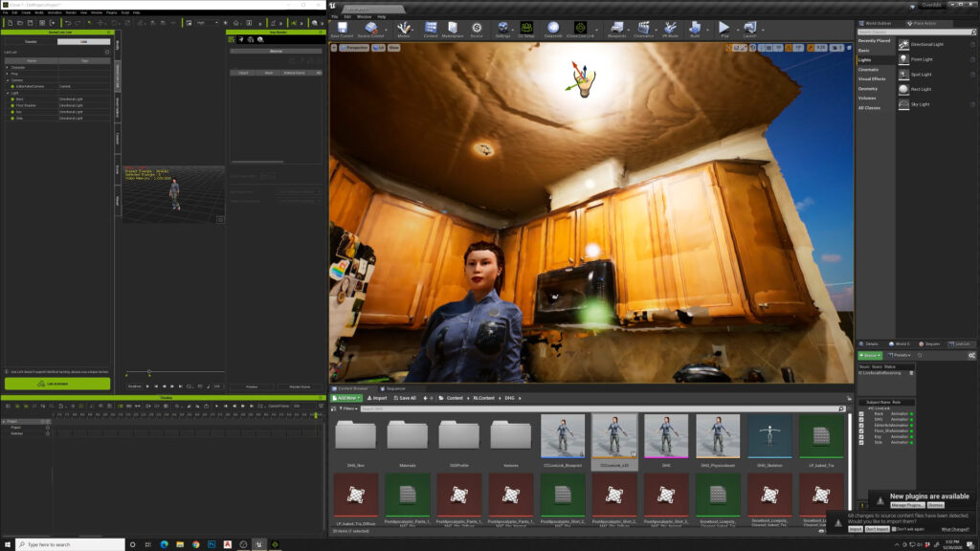Click the Launch toolbar icon
980x551 pixels.
pos(750,30)
